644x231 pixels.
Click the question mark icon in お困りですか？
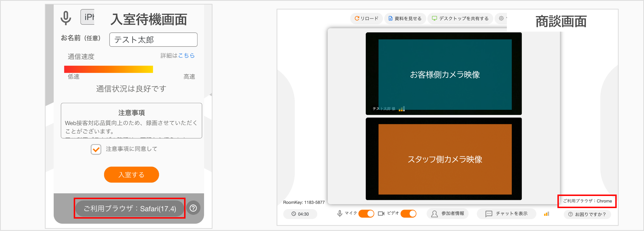[x=570, y=214]
